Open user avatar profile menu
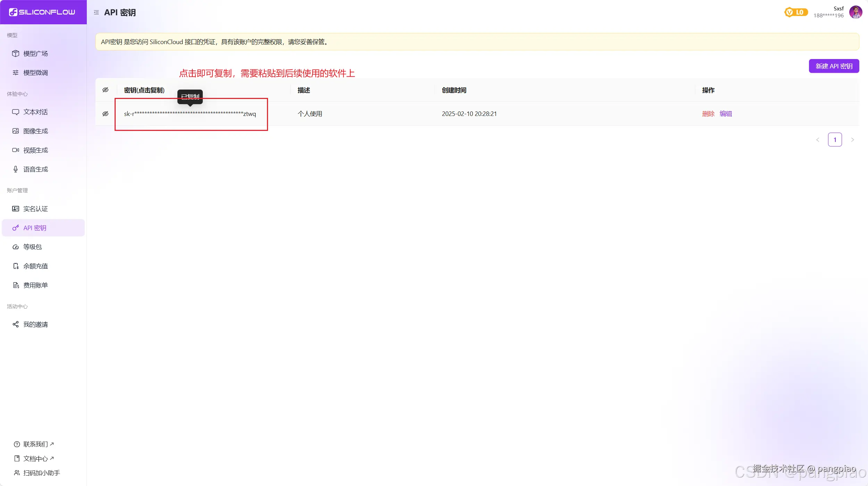 tap(856, 12)
